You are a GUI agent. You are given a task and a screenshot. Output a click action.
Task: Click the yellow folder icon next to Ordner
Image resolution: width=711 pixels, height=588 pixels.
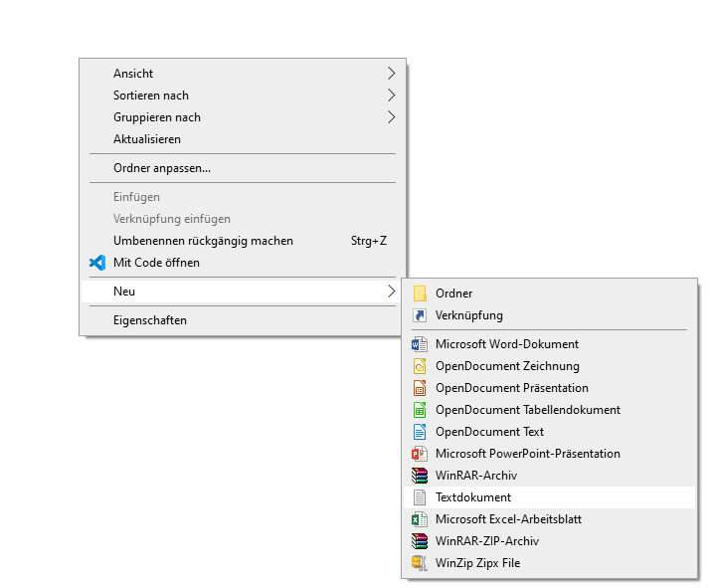(x=420, y=294)
